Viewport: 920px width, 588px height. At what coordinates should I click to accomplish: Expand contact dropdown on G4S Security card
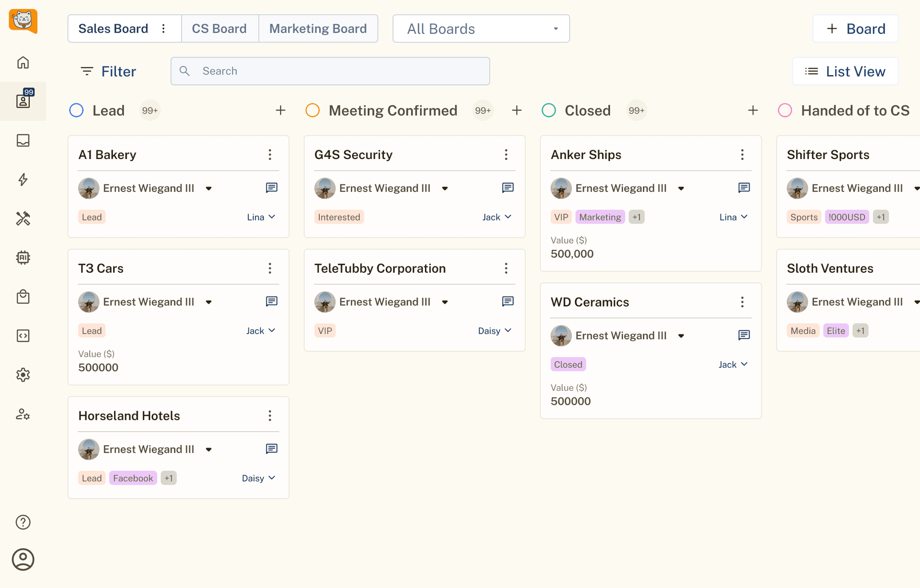pos(445,188)
